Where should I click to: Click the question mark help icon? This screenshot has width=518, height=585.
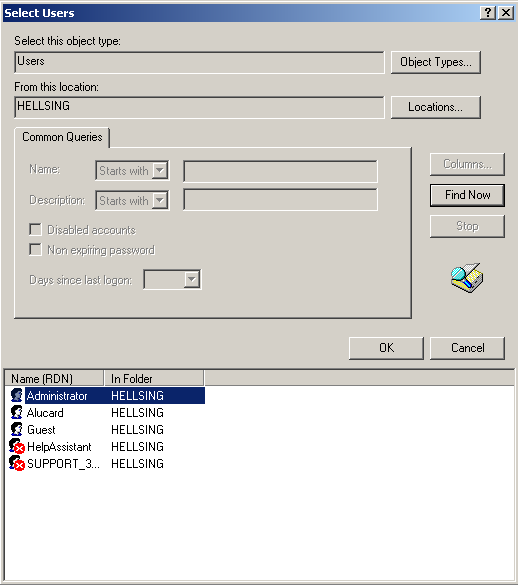point(488,13)
